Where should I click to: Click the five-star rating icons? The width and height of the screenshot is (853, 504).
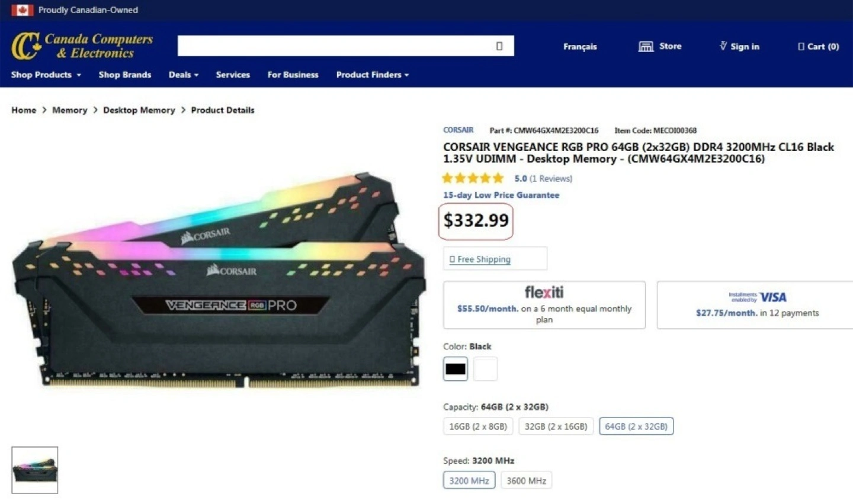(473, 178)
